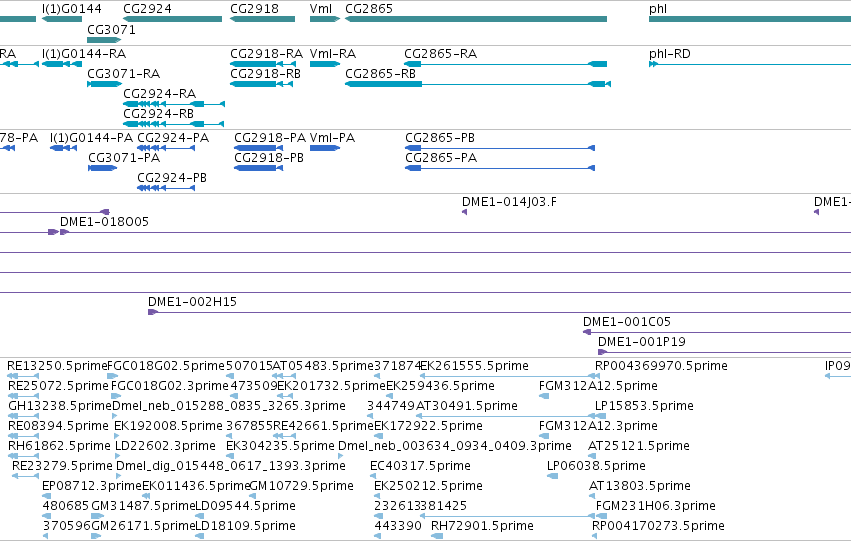Select EST EK172922.5prime label
This screenshot has width=851, height=541.
point(428,426)
